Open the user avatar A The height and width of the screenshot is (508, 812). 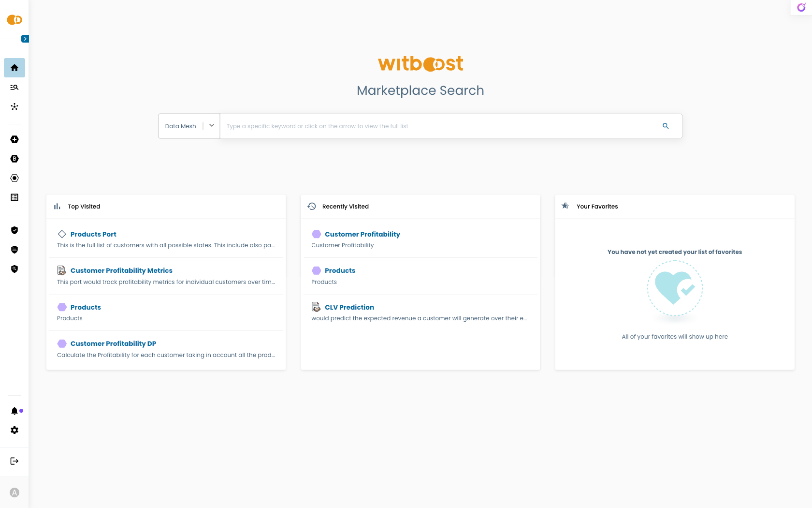click(14, 493)
